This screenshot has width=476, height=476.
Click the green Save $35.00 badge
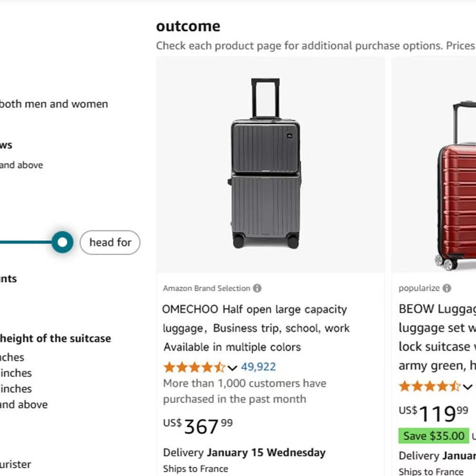(x=434, y=436)
